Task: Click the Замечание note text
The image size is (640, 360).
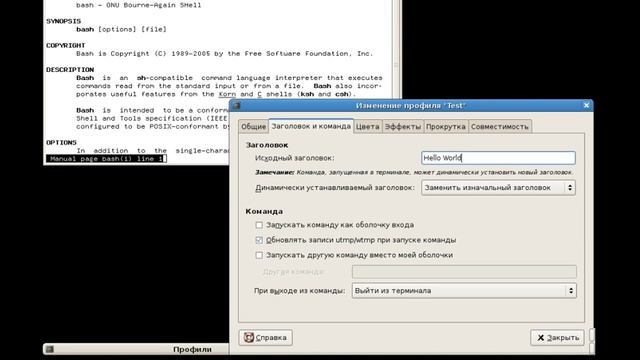Action: pyautogui.click(x=414, y=173)
